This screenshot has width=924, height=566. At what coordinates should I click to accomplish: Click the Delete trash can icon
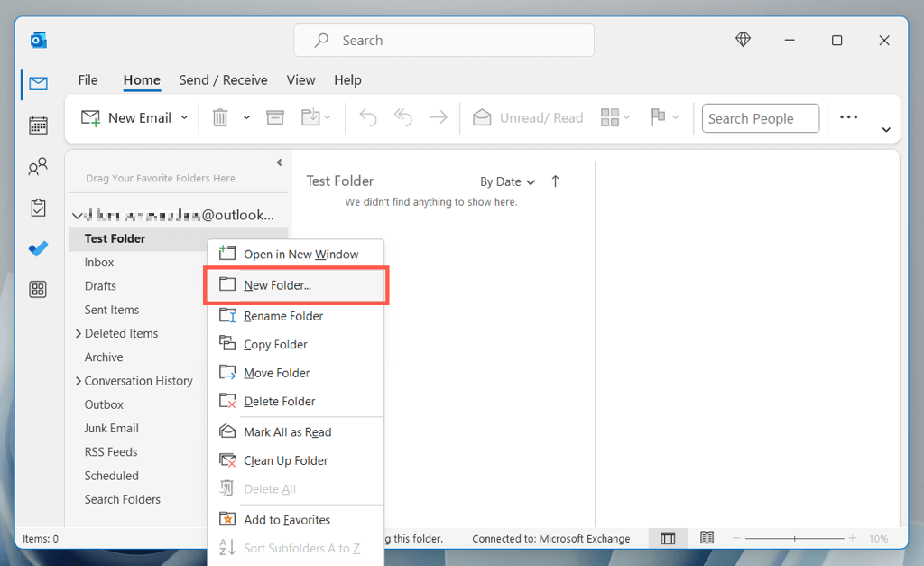pyautogui.click(x=220, y=118)
